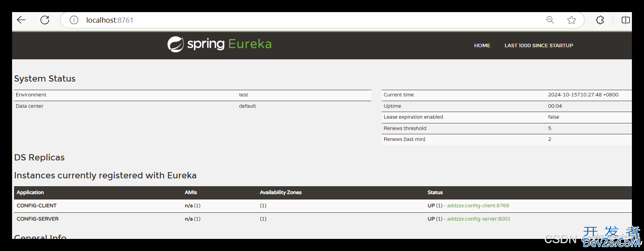The image size is (644, 251).
Task: Click the Renews (last min) label
Action: pos(404,139)
